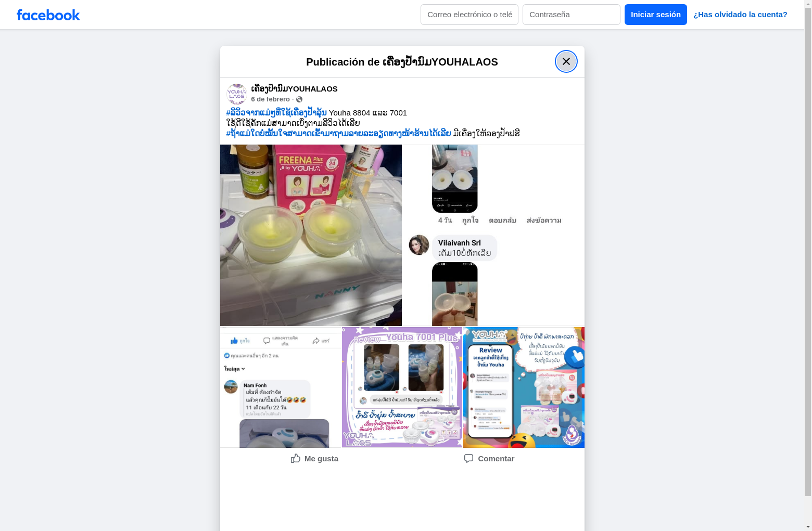Click the Iniciar sesión button

(656, 15)
